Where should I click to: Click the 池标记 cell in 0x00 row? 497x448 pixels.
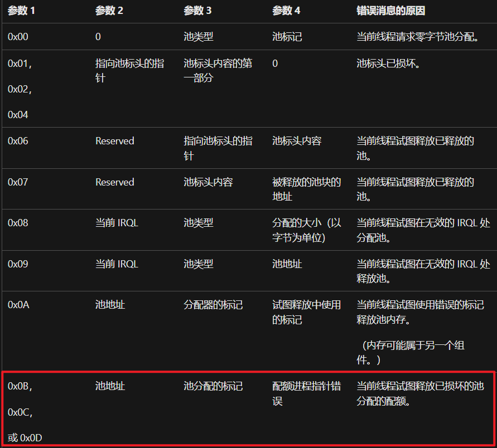(x=287, y=37)
